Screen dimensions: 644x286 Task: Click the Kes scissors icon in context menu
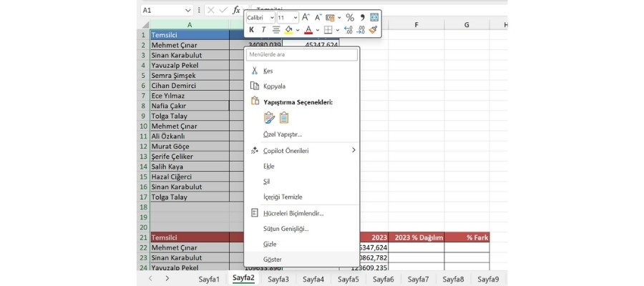254,71
